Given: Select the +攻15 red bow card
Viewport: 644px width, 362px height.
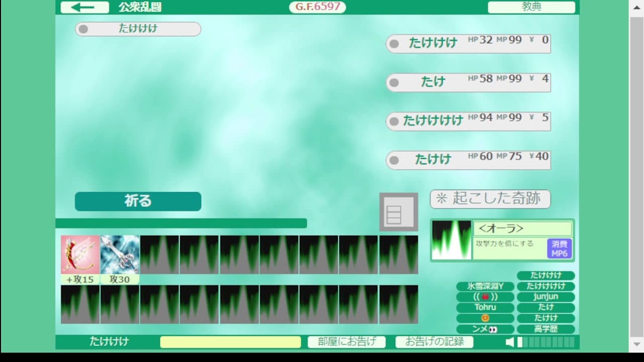Looking at the screenshot, I should click(x=80, y=254).
